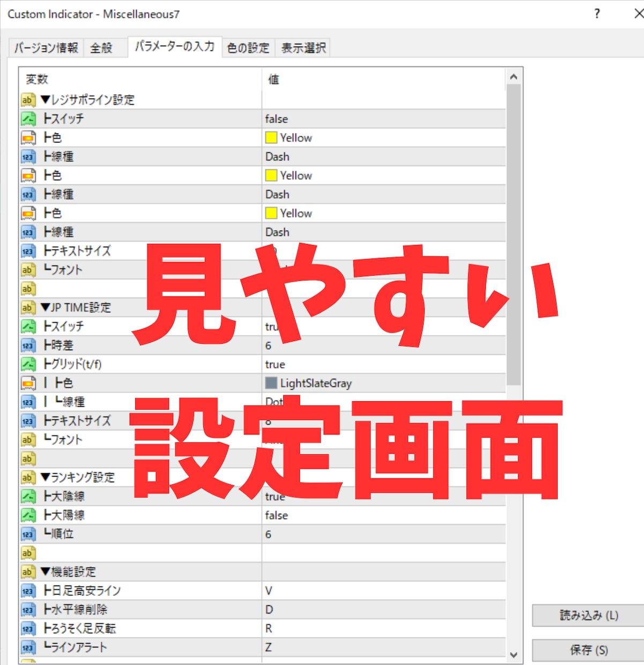Pick the LightSlateGray color swatch

coord(271,383)
